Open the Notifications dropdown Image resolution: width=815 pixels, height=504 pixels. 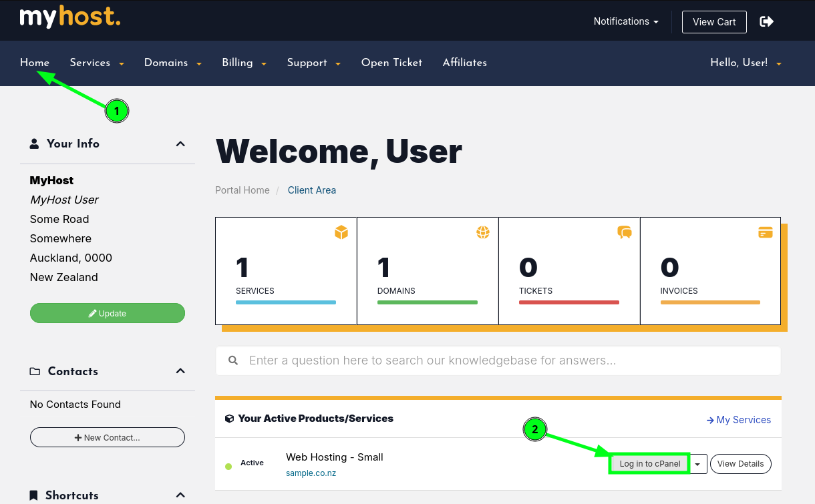coord(626,21)
